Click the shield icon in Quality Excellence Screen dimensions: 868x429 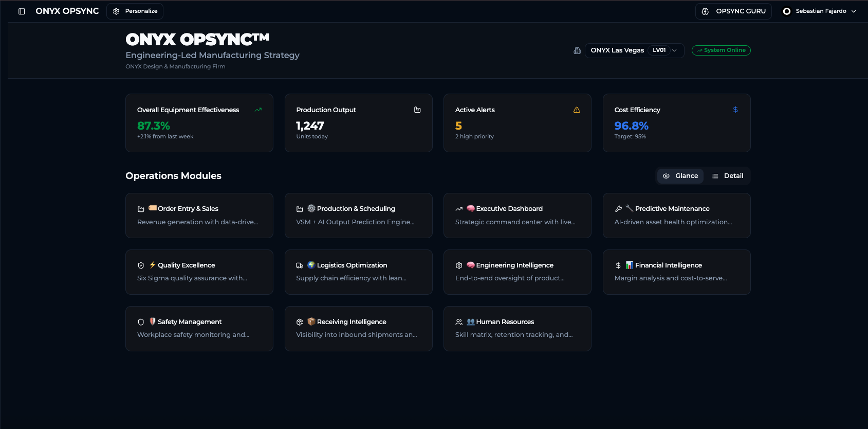[141, 265]
